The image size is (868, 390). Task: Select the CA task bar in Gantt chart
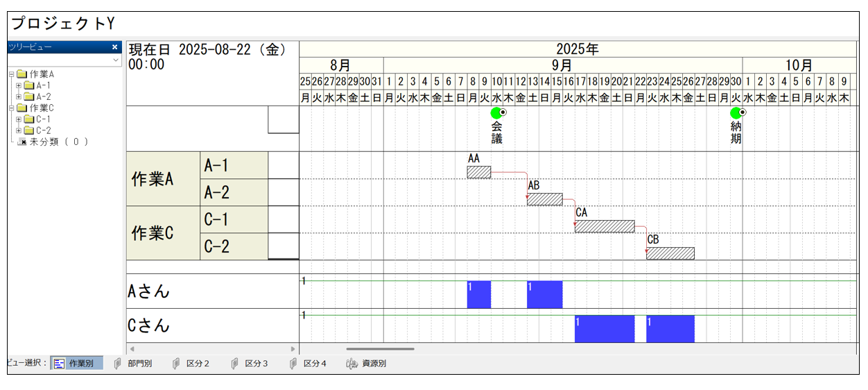pyautogui.click(x=604, y=226)
